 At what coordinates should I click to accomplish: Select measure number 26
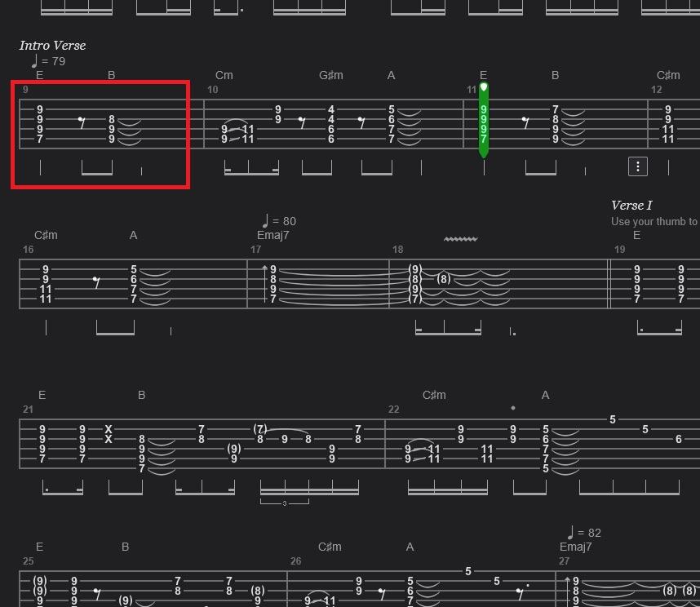pos(295,561)
